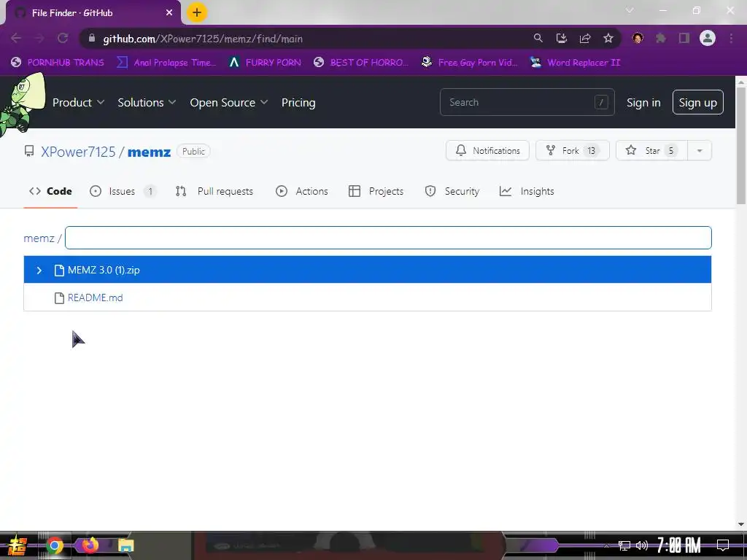Click the address bar search magnifier icon
This screenshot has width=747, height=560.
538,38
